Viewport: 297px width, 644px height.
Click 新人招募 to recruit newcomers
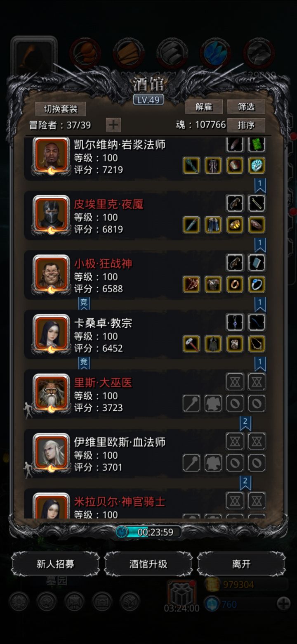(x=55, y=564)
